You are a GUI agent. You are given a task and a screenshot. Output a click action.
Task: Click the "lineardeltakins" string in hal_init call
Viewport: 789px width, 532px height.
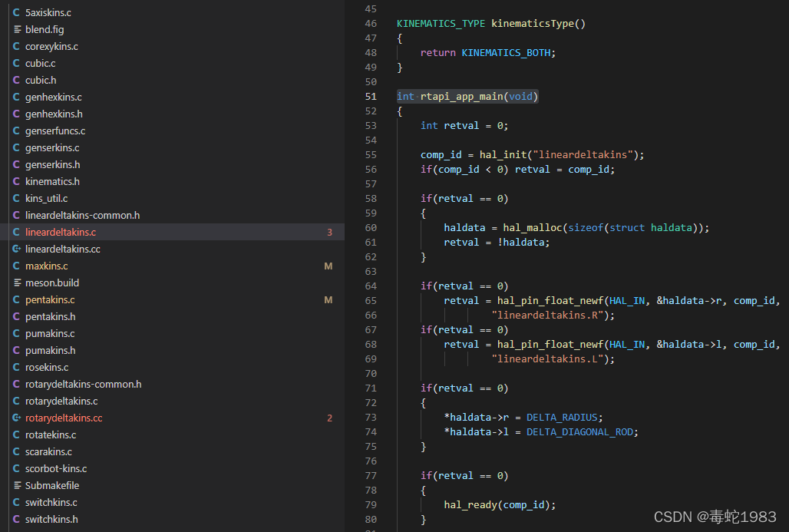click(583, 154)
